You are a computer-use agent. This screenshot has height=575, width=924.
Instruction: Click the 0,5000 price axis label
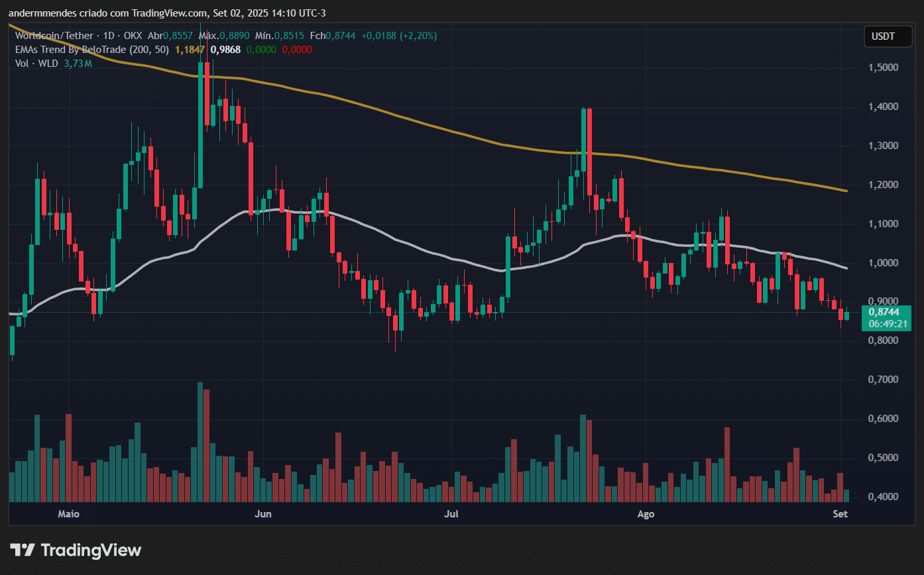point(883,458)
